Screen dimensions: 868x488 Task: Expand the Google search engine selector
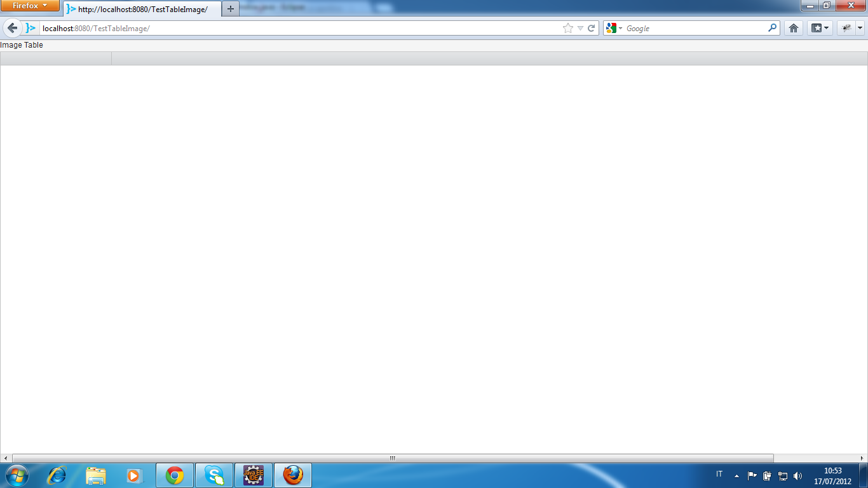coord(614,28)
